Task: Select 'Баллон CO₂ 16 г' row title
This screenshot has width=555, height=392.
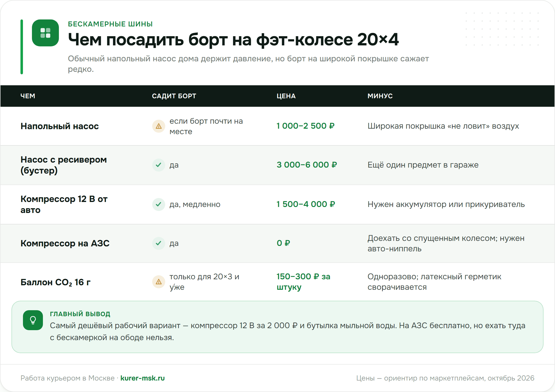Action: pyautogui.click(x=55, y=282)
